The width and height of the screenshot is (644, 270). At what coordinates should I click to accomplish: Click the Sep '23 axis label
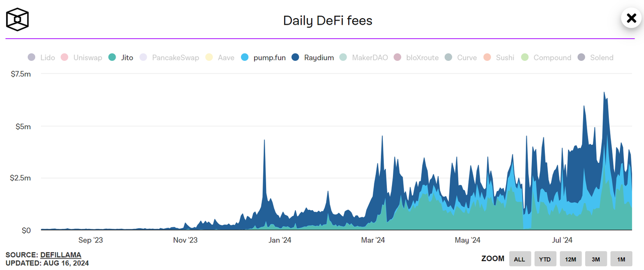pos(91,240)
